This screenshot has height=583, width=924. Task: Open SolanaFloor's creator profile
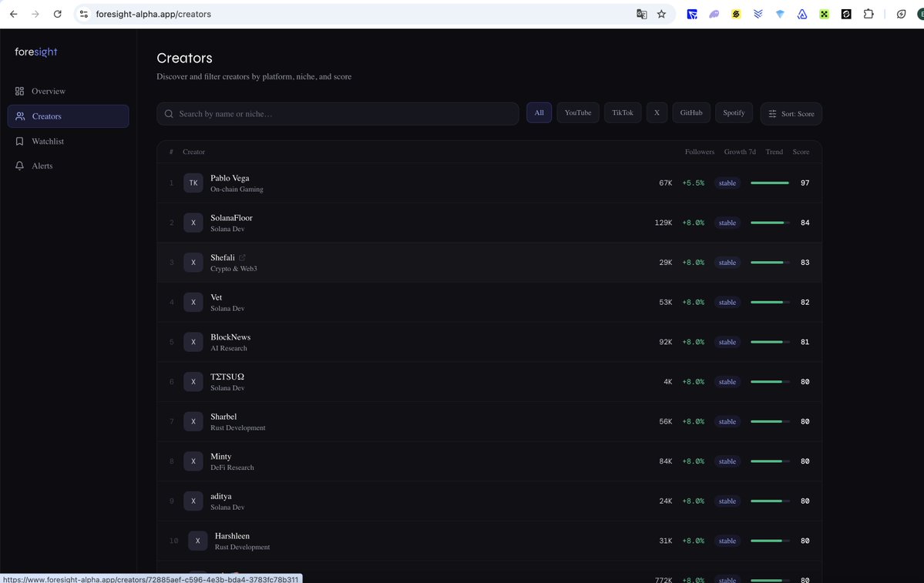pyautogui.click(x=489, y=223)
